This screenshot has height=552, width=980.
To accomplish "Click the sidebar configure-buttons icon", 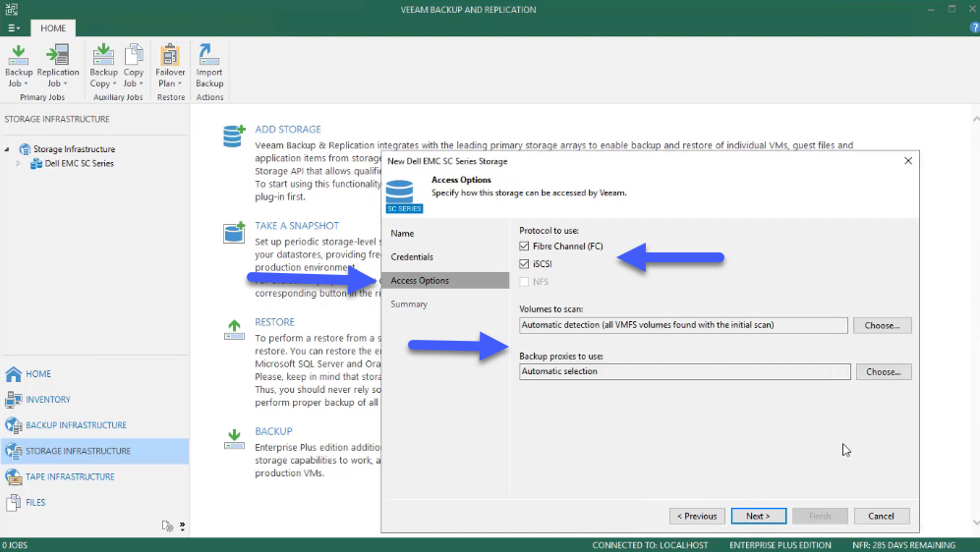I will click(x=167, y=526).
